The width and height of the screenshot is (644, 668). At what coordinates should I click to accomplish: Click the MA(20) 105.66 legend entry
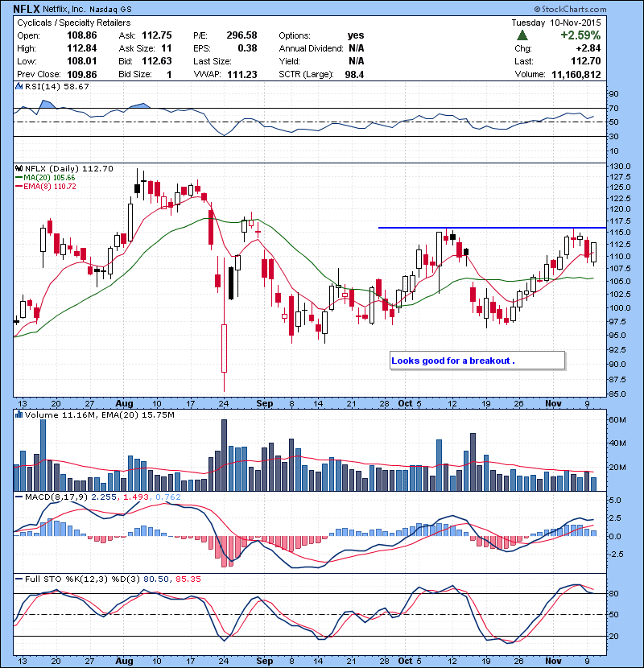pyautogui.click(x=45, y=178)
